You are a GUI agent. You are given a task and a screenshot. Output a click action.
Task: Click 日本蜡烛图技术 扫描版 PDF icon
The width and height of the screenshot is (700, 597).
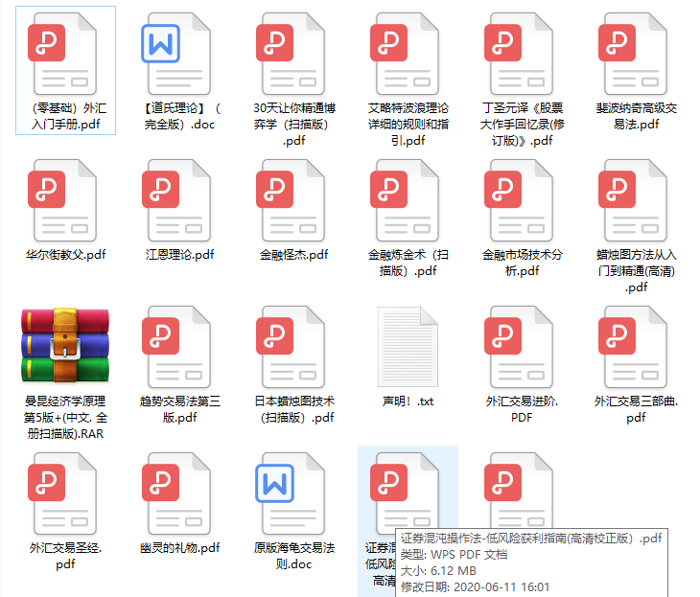(x=291, y=347)
